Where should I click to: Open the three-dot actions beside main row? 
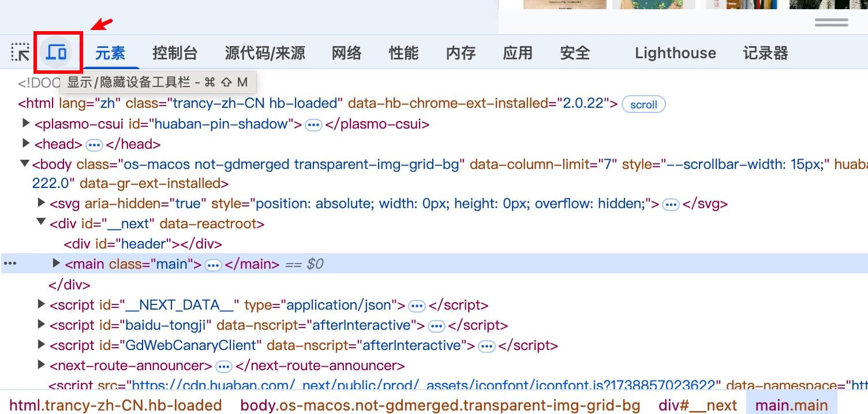(10, 264)
